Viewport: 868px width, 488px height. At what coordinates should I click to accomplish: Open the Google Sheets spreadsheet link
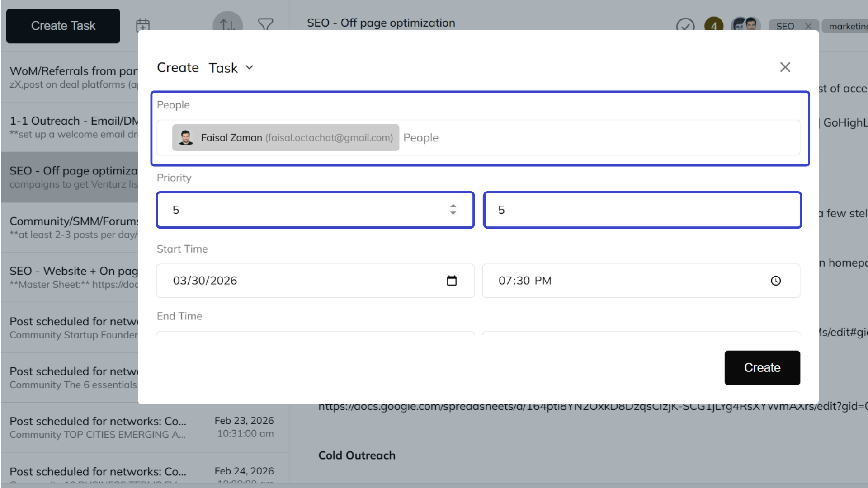coord(542,406)
